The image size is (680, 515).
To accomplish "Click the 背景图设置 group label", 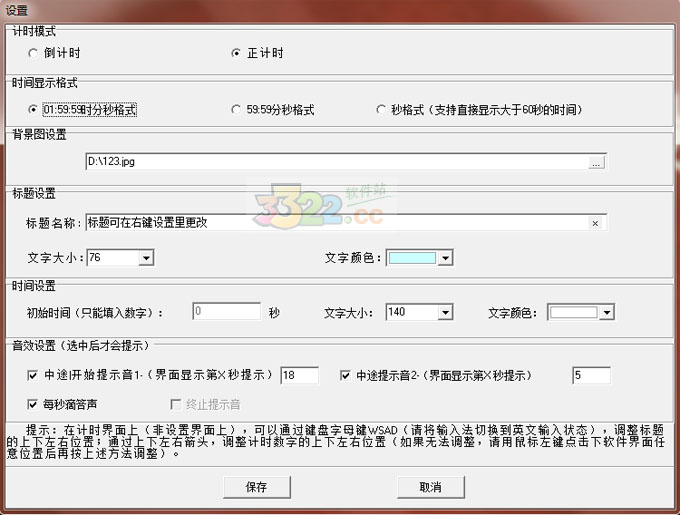I will [x=39, y=135].
